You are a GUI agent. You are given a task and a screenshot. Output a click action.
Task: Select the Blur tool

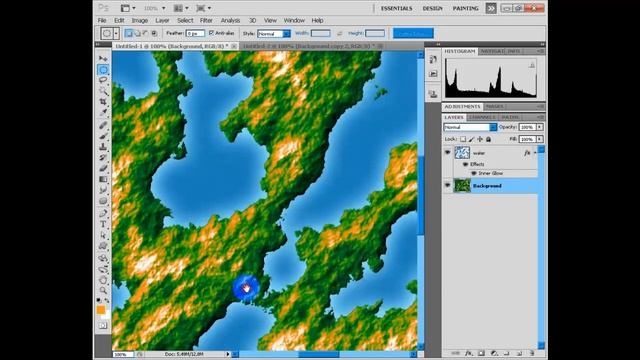[103, 190]
